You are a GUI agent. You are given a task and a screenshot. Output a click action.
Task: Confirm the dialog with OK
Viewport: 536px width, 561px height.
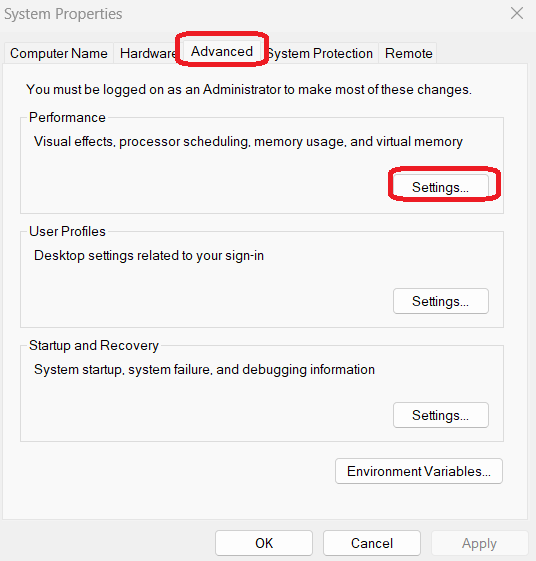coord(264,543)
